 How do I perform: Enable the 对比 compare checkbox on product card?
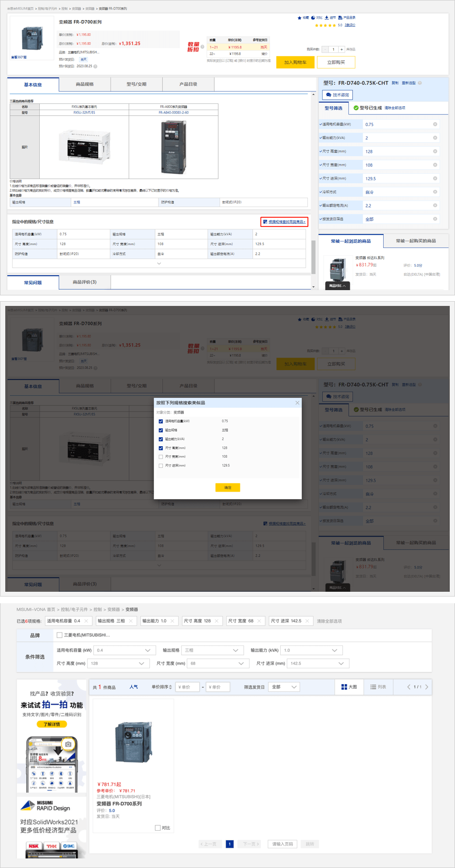click(158, 828)
